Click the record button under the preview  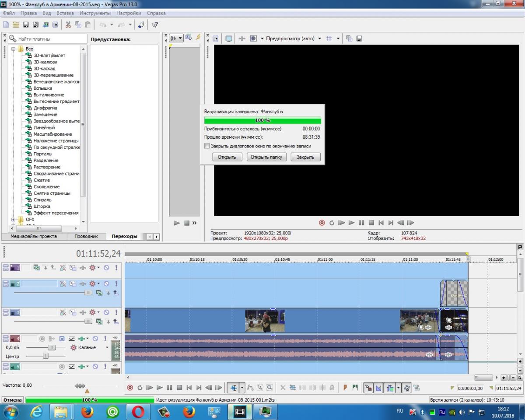click(x=322, y=223)
